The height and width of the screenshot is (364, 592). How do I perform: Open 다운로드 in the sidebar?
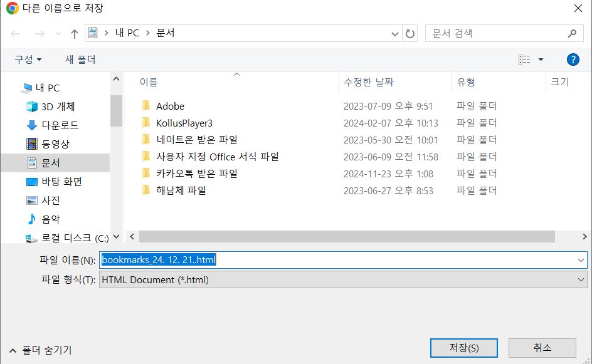(60, 125)
